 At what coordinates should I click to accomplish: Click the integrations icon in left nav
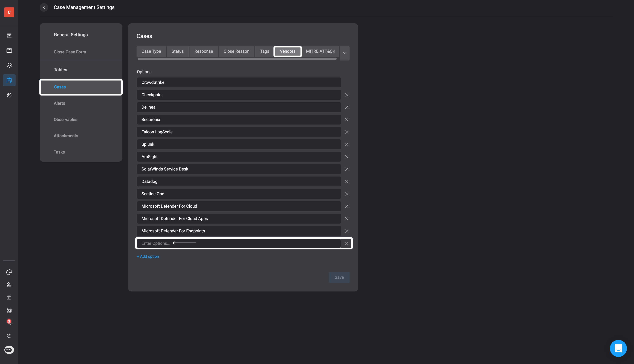(x=9, y=65)
